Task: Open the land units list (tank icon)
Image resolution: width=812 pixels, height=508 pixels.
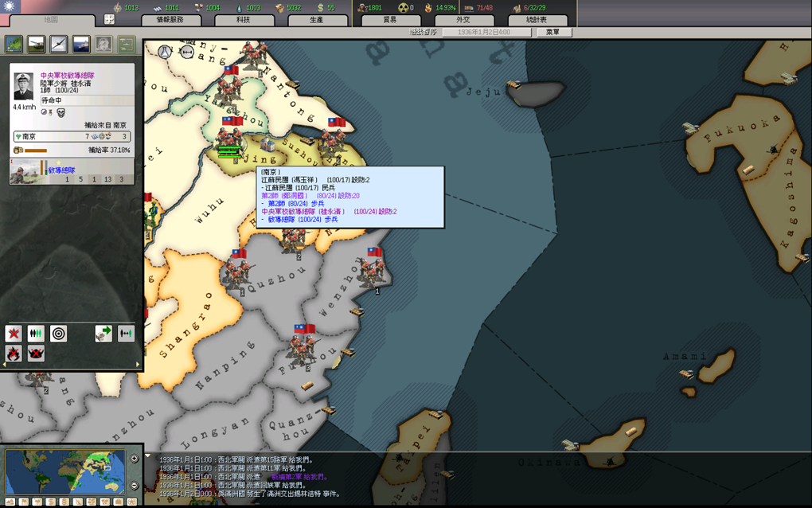Action: 37,44
